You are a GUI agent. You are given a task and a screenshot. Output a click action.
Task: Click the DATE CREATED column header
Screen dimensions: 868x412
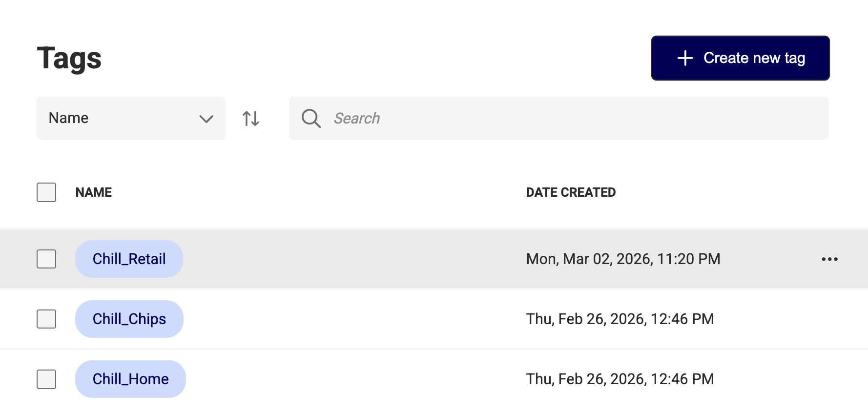[571, 192]
